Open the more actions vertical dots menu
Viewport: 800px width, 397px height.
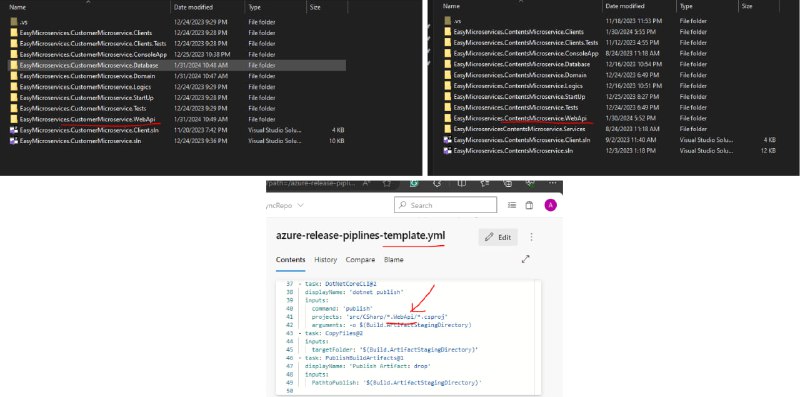click(532, 237)
